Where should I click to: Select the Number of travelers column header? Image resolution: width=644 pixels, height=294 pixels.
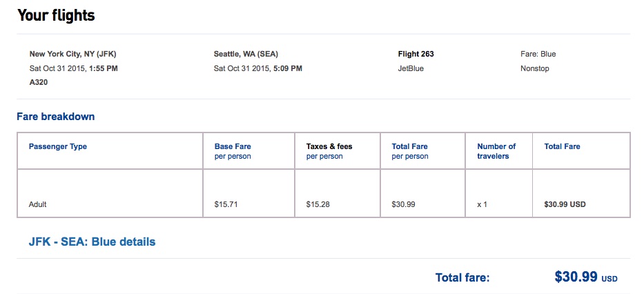pyautogui.click(x=496, y=151)
